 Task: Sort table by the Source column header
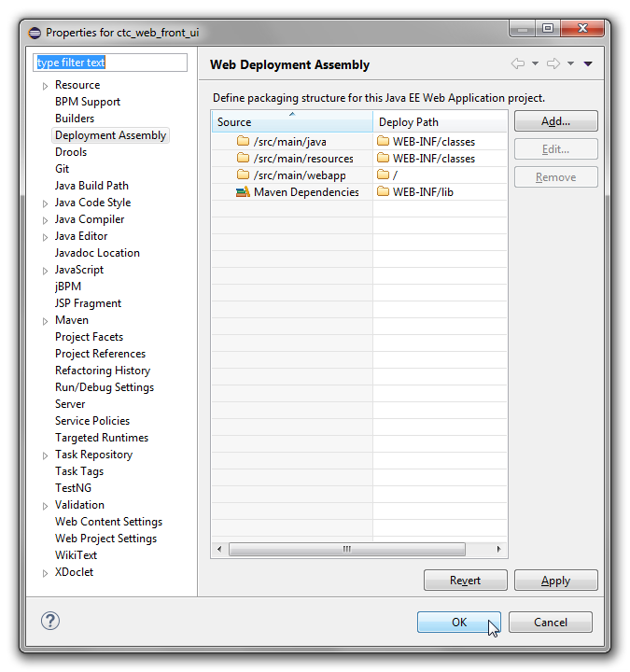point(292,121)
